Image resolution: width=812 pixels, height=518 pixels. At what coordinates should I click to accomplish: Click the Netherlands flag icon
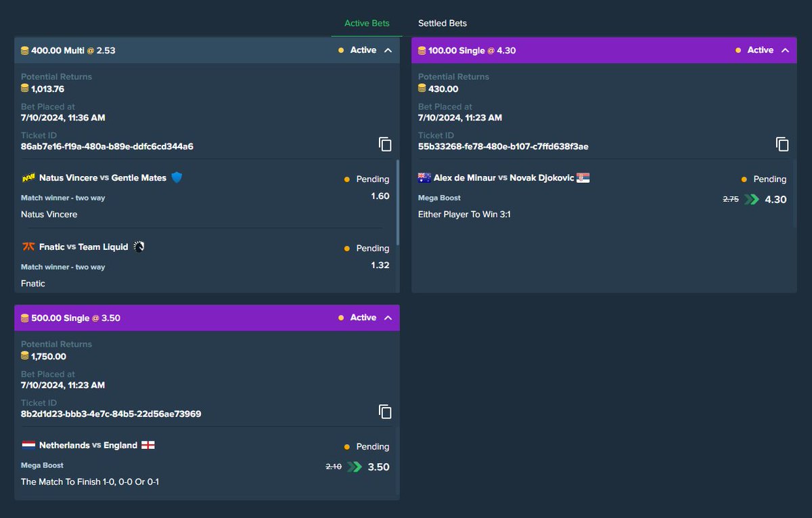click(x=28, y=446)
